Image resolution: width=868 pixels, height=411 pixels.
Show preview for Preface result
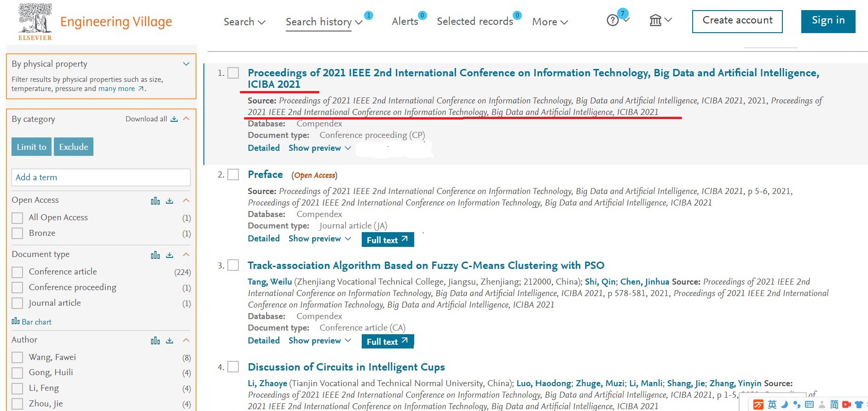(x=320, y=239)
